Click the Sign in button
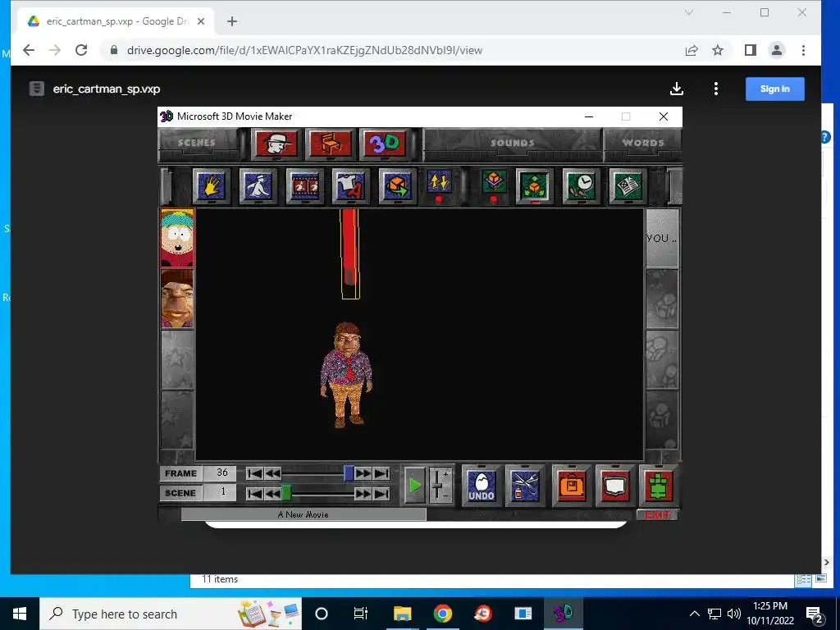The height and width of the screenshot is (630, 840). (x=774, y=89)
